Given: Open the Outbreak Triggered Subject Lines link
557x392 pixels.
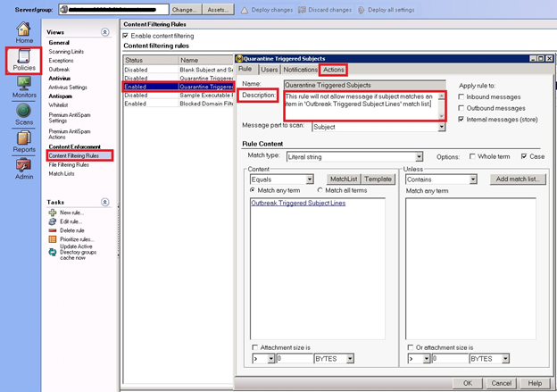Looking at the screenshot, I should pyautogui.click(x=298, y=204).
